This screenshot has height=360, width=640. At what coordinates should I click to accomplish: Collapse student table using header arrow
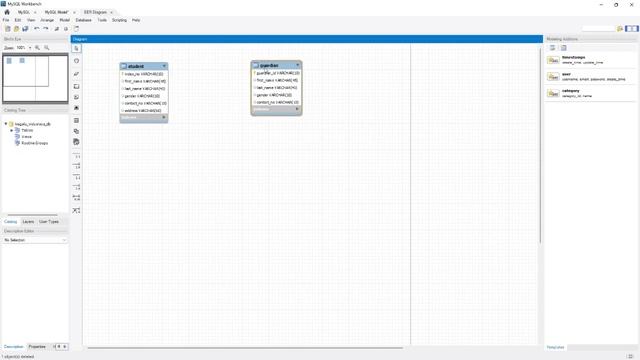[x=164, y=66]
